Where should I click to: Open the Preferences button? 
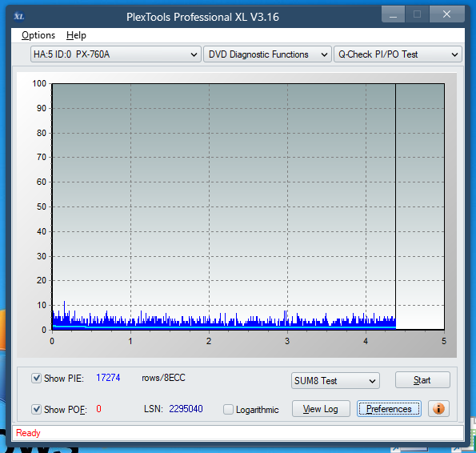click(x=389, y=409)
